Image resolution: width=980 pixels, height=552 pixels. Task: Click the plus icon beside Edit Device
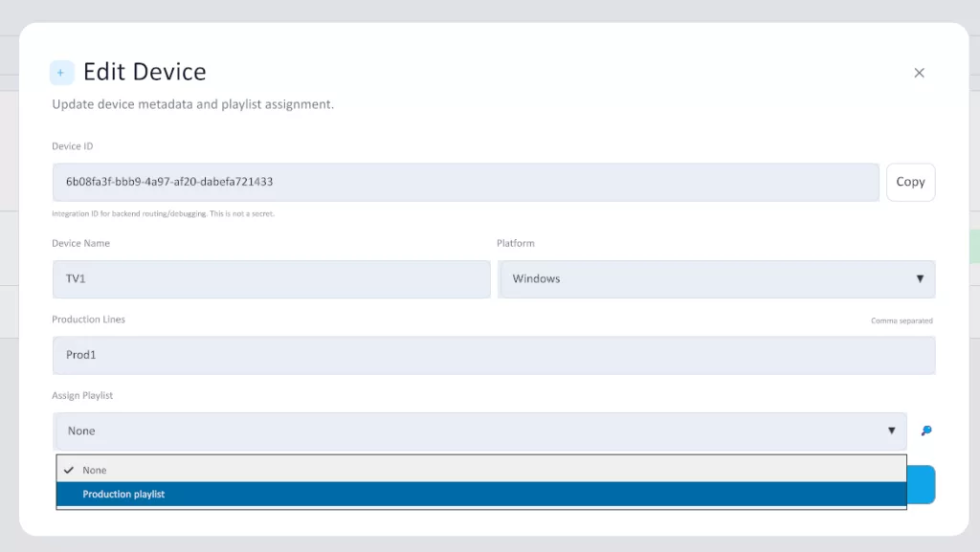61,73
